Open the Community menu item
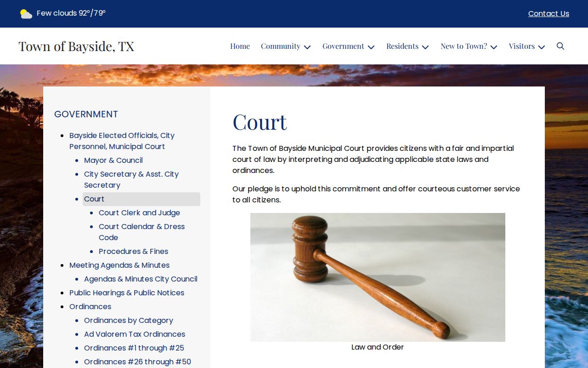 (x=280, y=46)
